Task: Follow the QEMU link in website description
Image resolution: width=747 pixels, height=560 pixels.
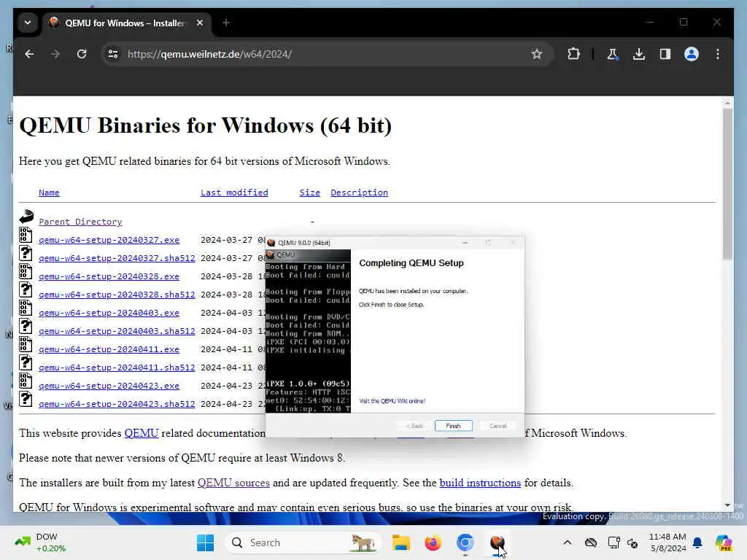Action: coord(142,433)
